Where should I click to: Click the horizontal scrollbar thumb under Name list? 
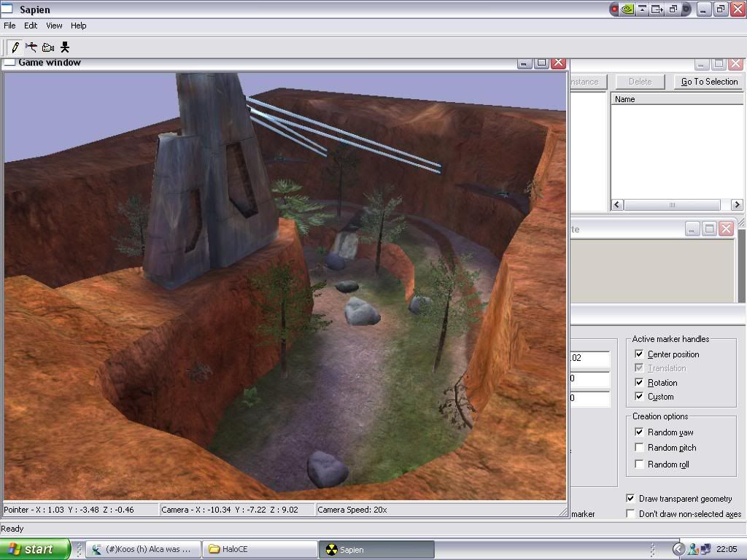pyautogui.click(x=672, y=205)
